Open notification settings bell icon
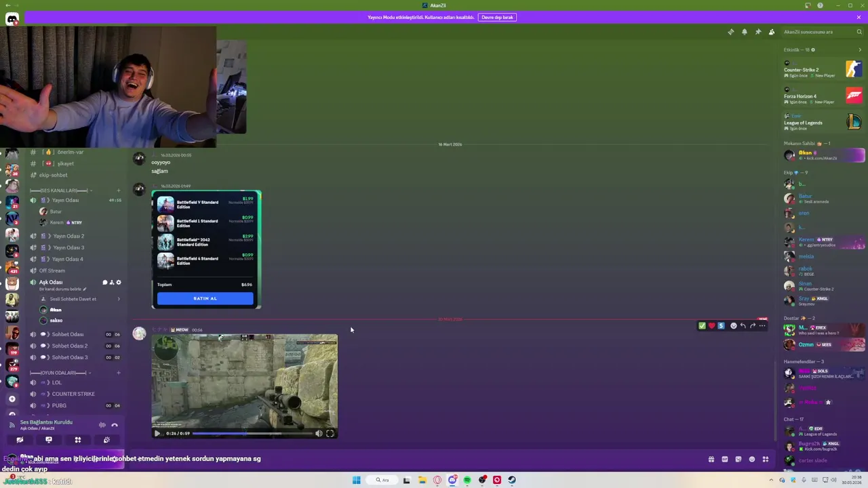Viewport: 868px width, 488px height. point(744,32)
